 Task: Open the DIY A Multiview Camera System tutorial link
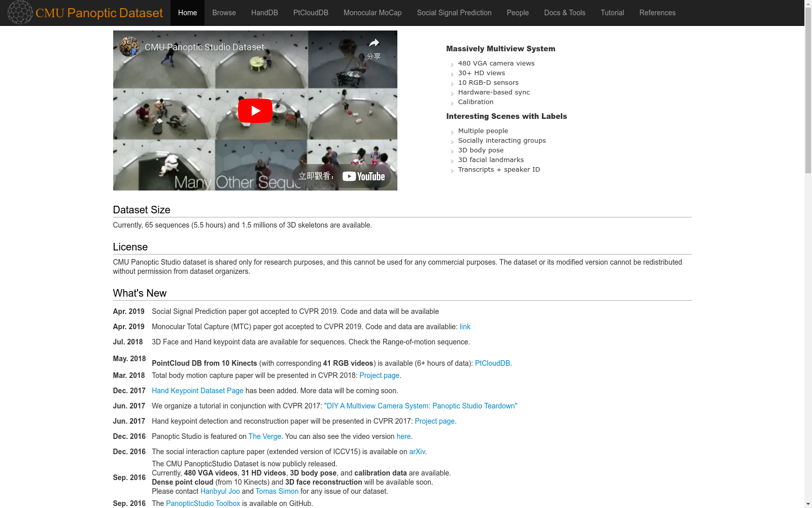click(421, 406)
